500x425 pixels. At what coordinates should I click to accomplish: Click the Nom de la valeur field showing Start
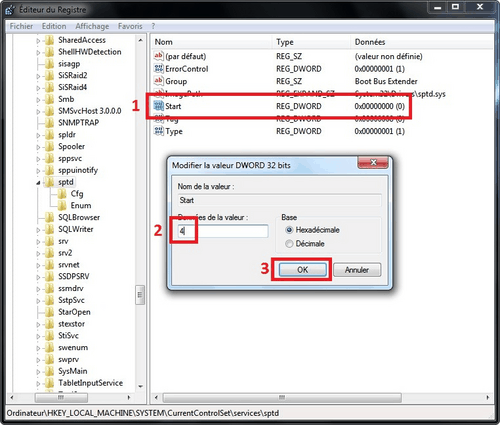coord(279,200)
